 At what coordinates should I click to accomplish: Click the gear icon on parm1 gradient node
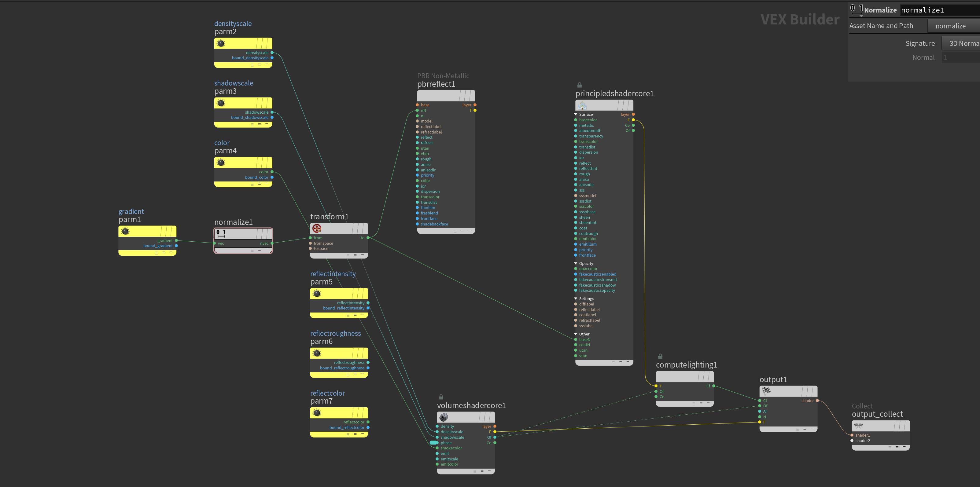pyautogui.click(x=125, y=231)
